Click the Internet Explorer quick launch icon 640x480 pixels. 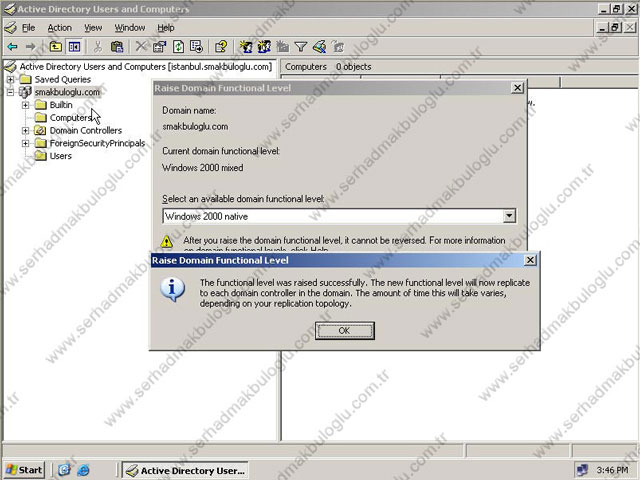[x=84, y=470]
